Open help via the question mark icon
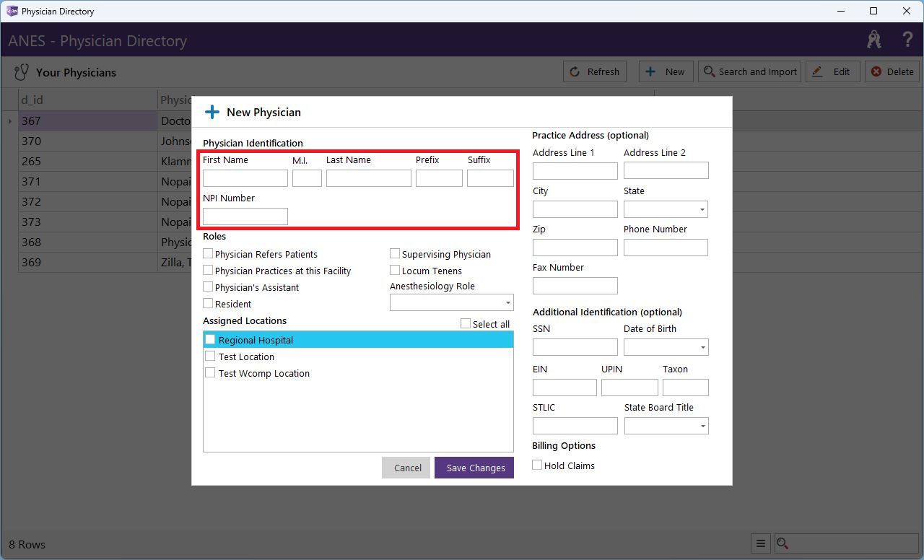The width and height of the screenshot is (924, 560). click(907, 40)
